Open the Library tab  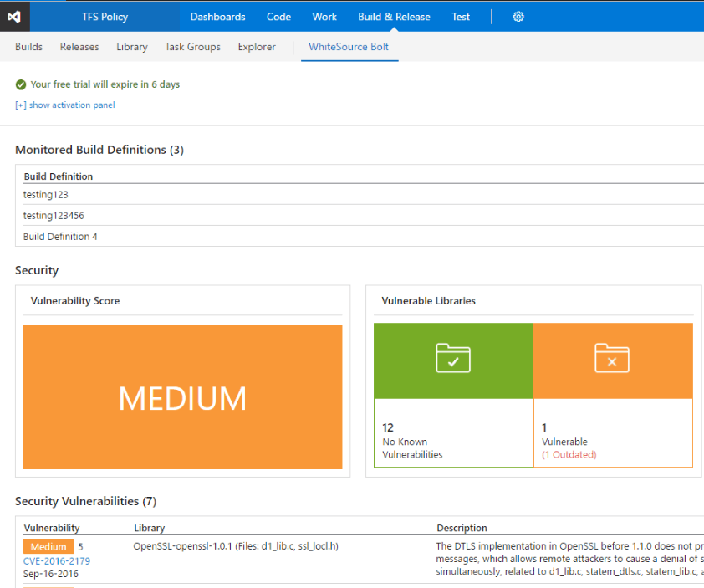(132, 47)
